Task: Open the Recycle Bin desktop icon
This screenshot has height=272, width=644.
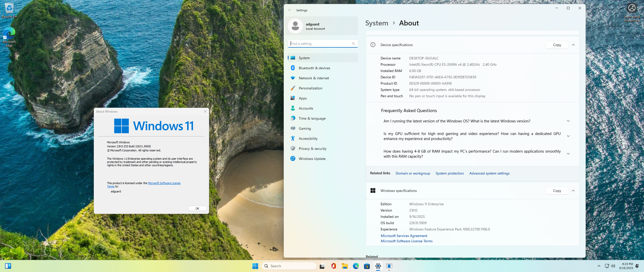Action: [9, 11]
